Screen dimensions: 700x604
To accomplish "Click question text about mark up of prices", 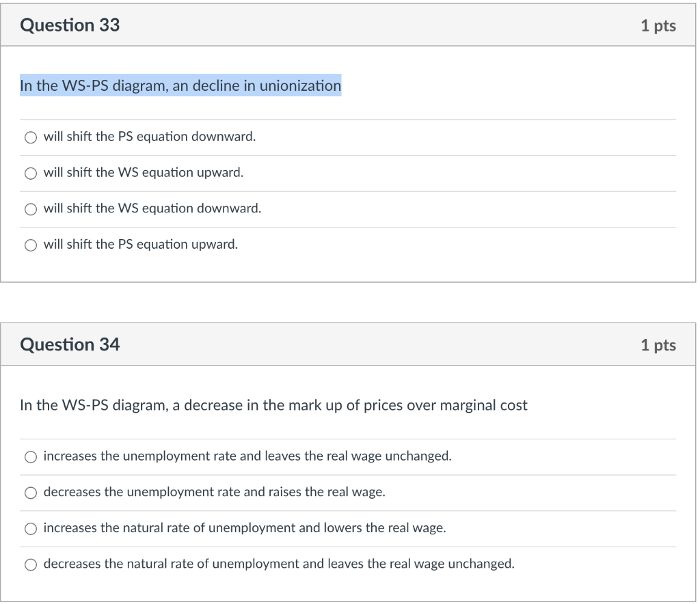I will (x=273, y=405).
